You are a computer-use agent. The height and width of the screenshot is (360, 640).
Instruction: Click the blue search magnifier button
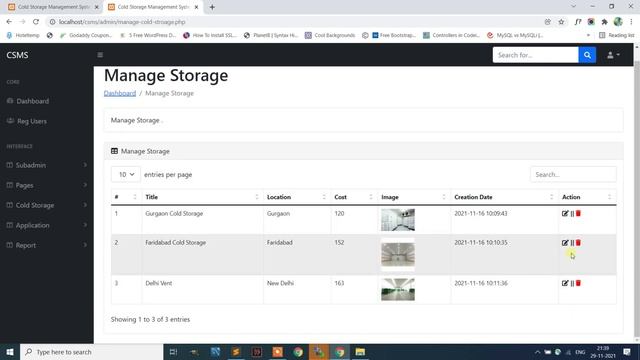coord(587,55)
